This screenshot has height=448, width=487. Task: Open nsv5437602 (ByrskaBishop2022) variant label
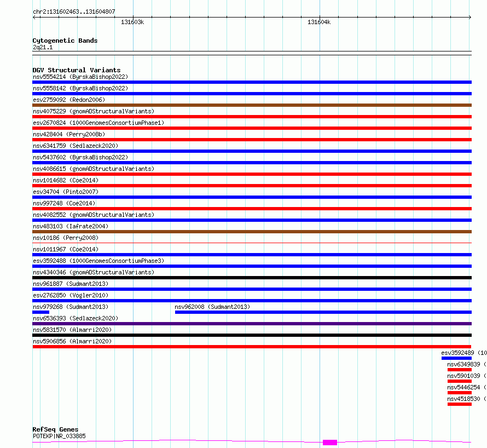click(x=80, y=157)
